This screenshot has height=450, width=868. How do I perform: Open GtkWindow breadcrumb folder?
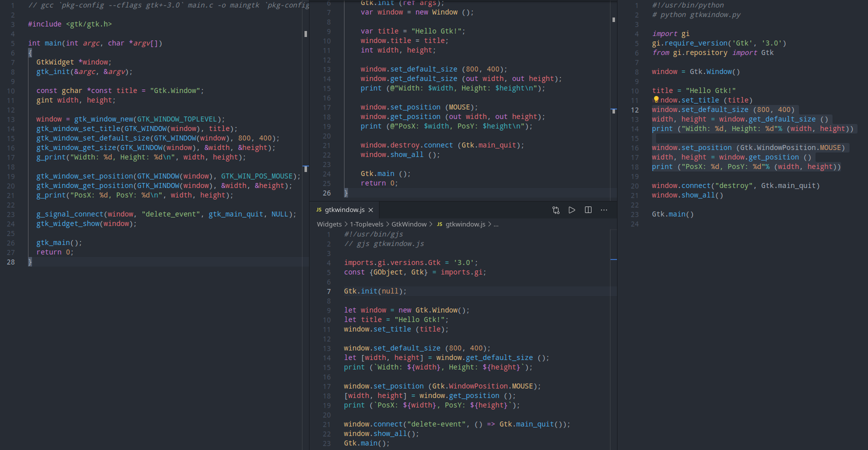(x=409, y=224)
